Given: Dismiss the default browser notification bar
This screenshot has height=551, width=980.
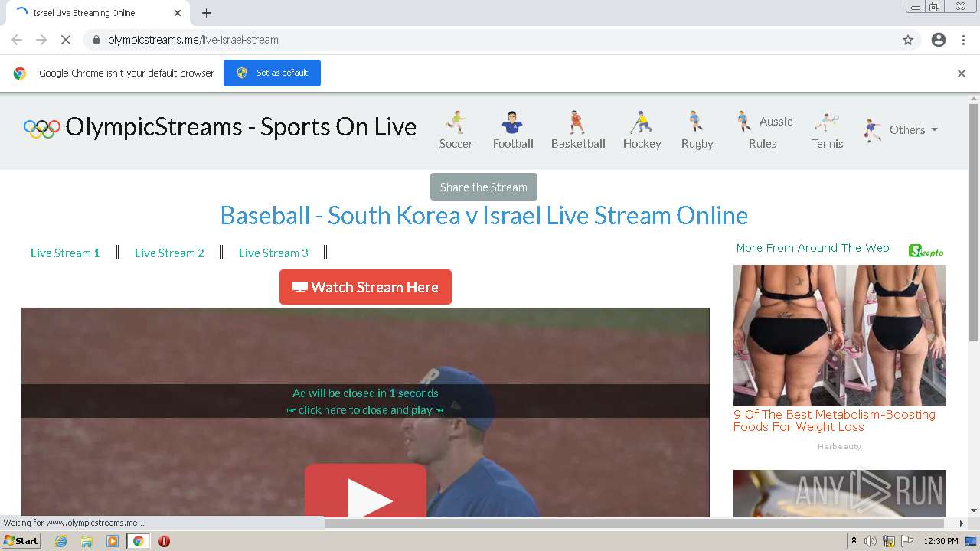Looking at the screenshot, I should click(962, 73).
